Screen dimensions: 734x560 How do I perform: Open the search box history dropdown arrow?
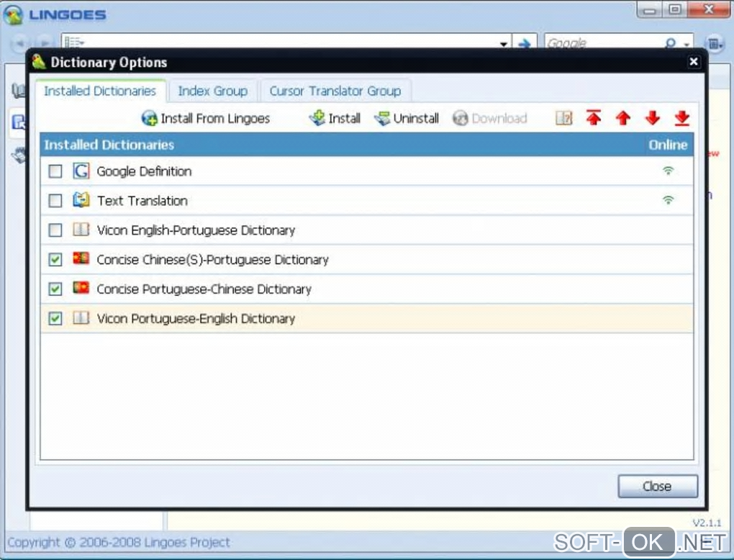(x=504, y=44)
